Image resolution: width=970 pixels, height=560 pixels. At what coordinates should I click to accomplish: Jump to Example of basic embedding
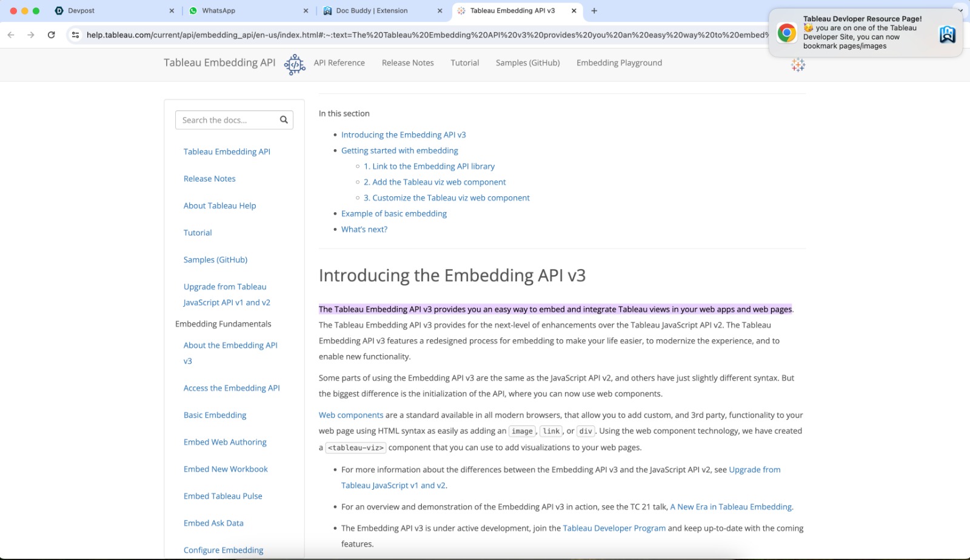(394, 214)
